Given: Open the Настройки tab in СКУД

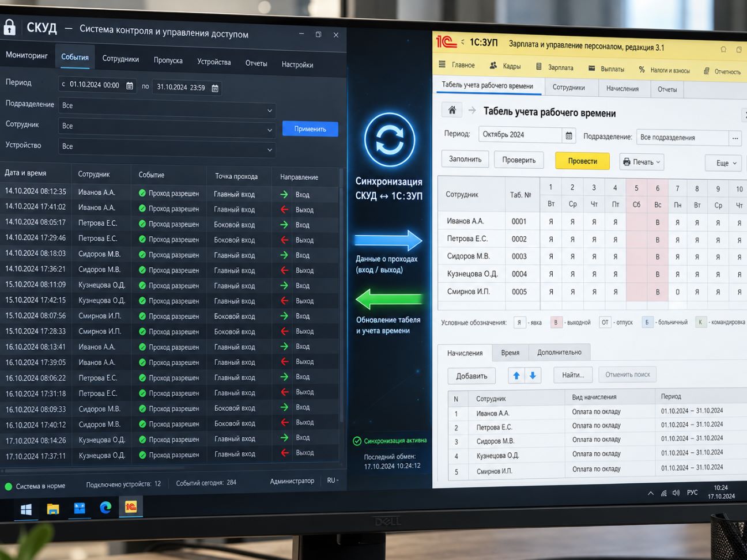Looking at the screenshot, I should pyautogui.click(x=297, y=65).
